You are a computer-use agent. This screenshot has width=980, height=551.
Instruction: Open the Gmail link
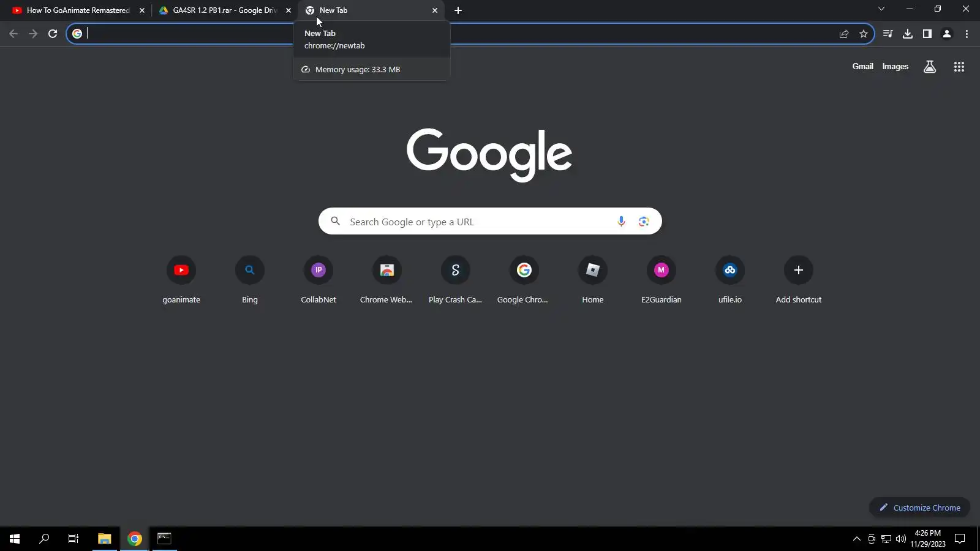pyautogui.click(x=862, y=67)
